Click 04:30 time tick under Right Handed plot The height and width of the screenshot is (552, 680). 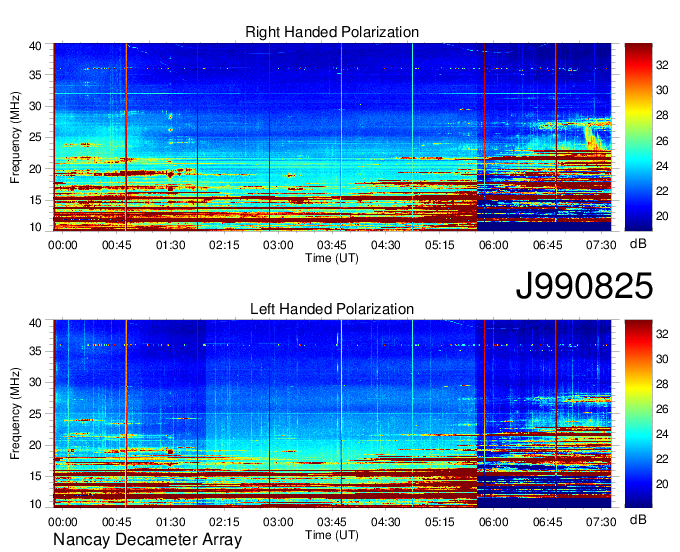pos(386,245)
